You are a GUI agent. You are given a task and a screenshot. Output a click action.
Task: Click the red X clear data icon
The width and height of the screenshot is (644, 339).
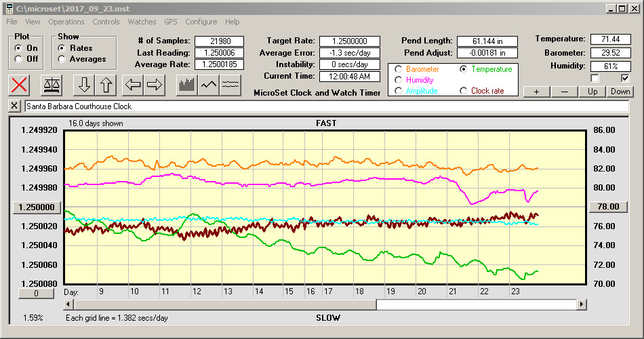coord(19,85)
